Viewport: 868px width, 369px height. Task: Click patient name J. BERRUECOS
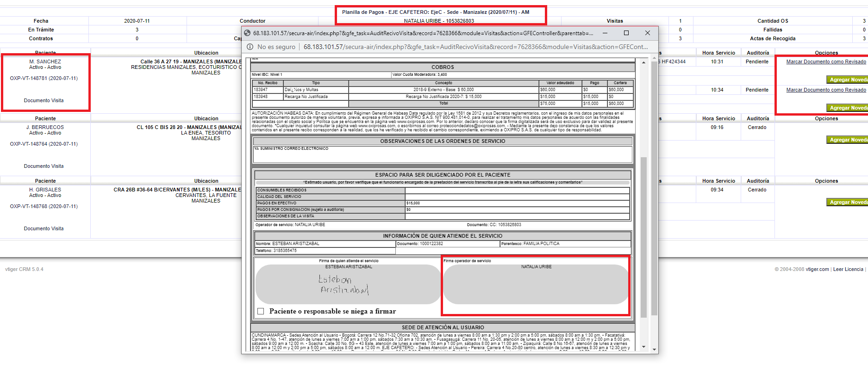[45, 127]
